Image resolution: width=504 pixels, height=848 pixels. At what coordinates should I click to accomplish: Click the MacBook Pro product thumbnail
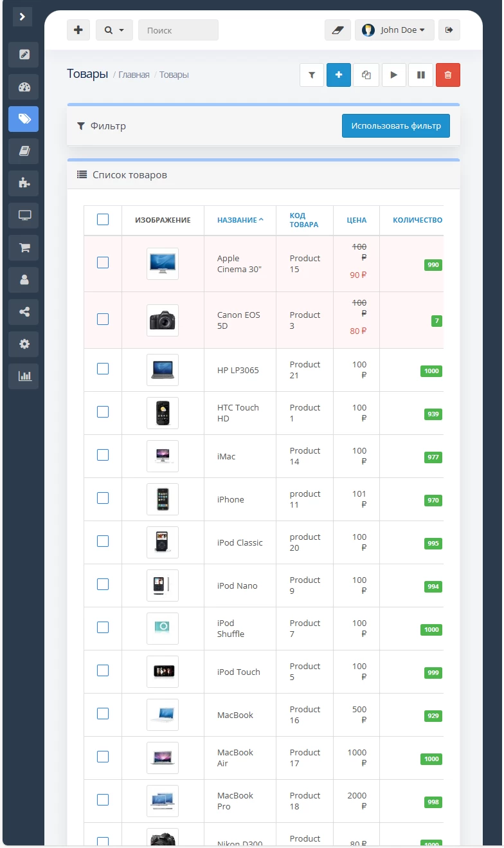point(163,801)
